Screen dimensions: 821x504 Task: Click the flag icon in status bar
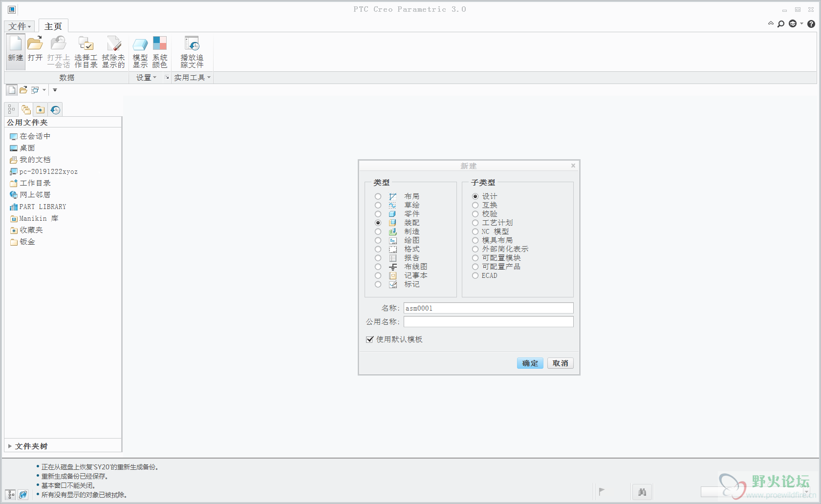(602, 492)
